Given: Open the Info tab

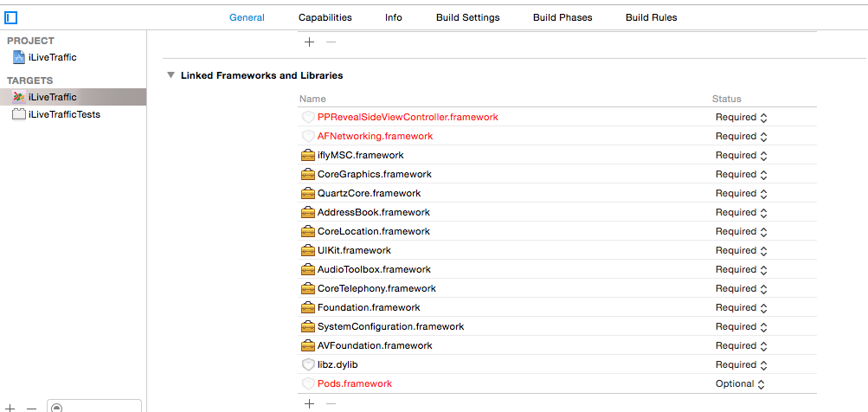Looking at the screenshot, I should (394, 17).
